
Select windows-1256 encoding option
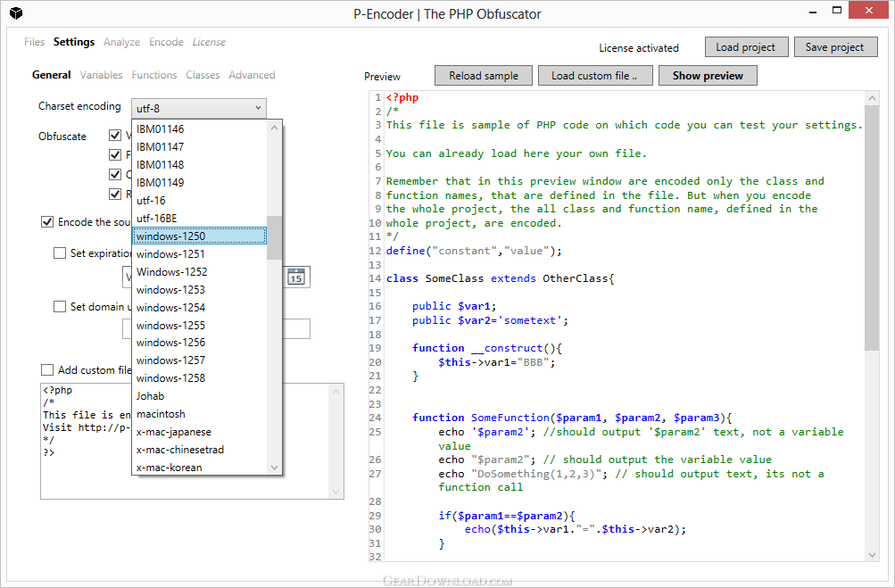click(x=199, y=343)
